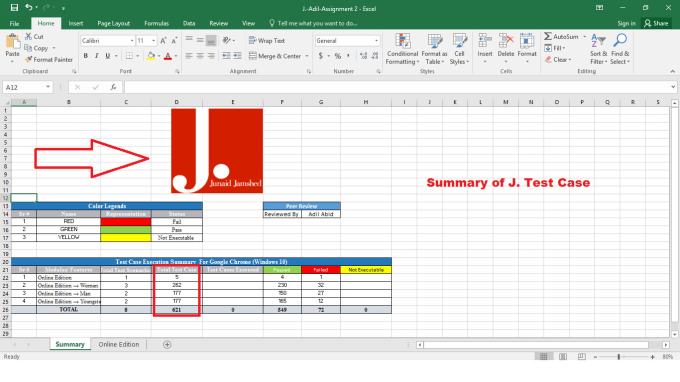Image resolution: width=680 pixels, height=382 pixels.
Task: Click the Sort & Filter icon
Action: click(x=598, y=49)
